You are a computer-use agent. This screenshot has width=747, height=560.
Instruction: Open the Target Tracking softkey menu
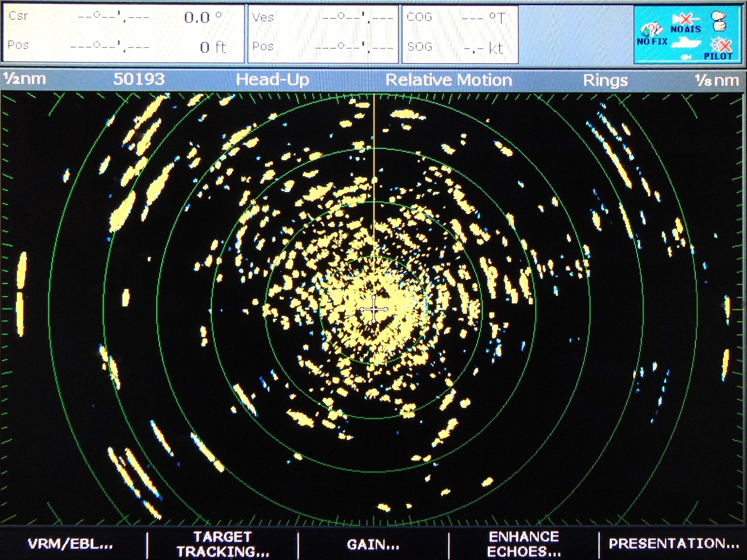[223, 544]
